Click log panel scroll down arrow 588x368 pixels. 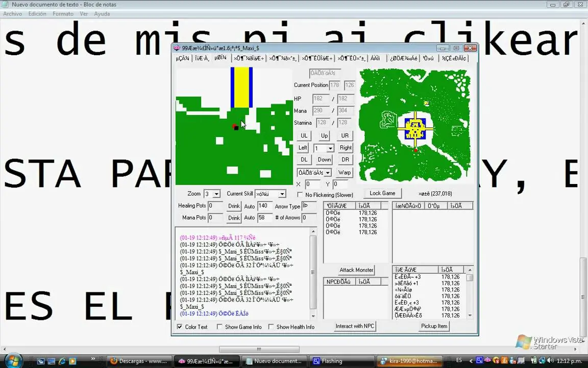(313, 316)
